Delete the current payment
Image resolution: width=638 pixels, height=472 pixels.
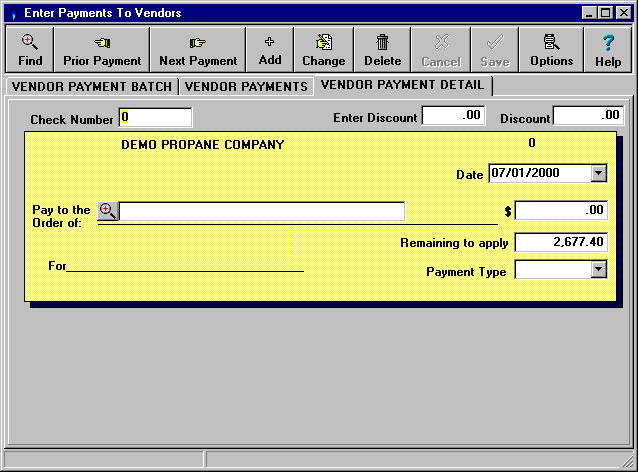pyautogui.click(x=382, y=50)
